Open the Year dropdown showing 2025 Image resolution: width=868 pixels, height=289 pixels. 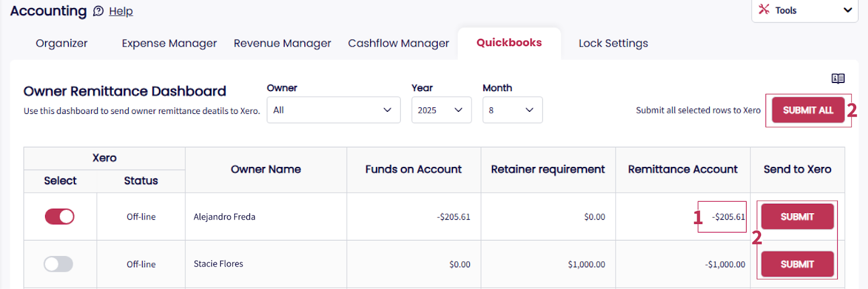pos(441,110)
